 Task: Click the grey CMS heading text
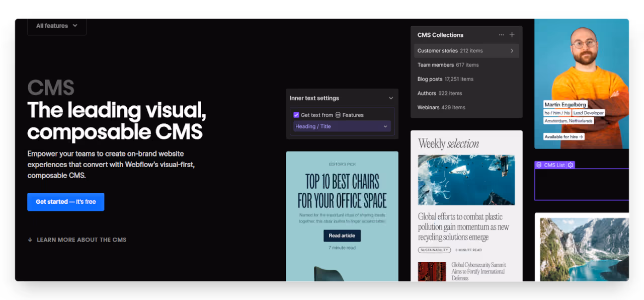pos(51,88)
